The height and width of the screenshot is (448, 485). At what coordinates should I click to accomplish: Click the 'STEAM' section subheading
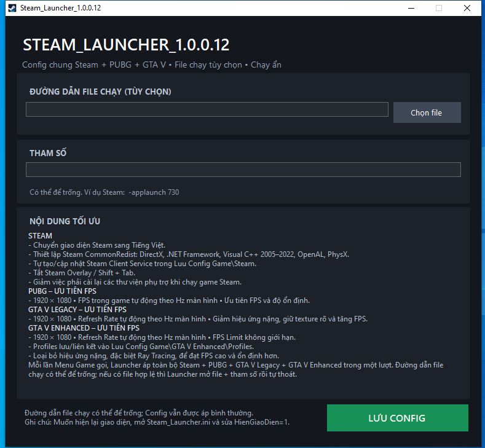(x=40, y=236)
